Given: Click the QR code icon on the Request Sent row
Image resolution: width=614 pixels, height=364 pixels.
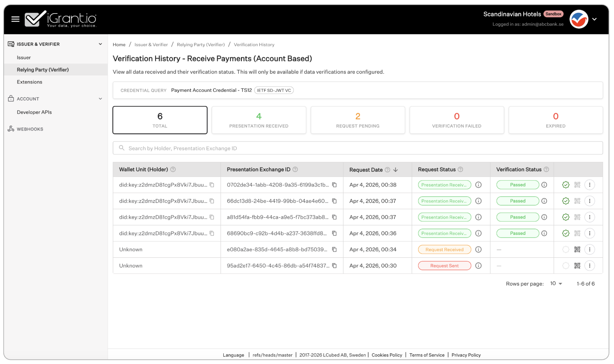Looking at the screenshot, I should pyautogui.click(x=577, y=265).
